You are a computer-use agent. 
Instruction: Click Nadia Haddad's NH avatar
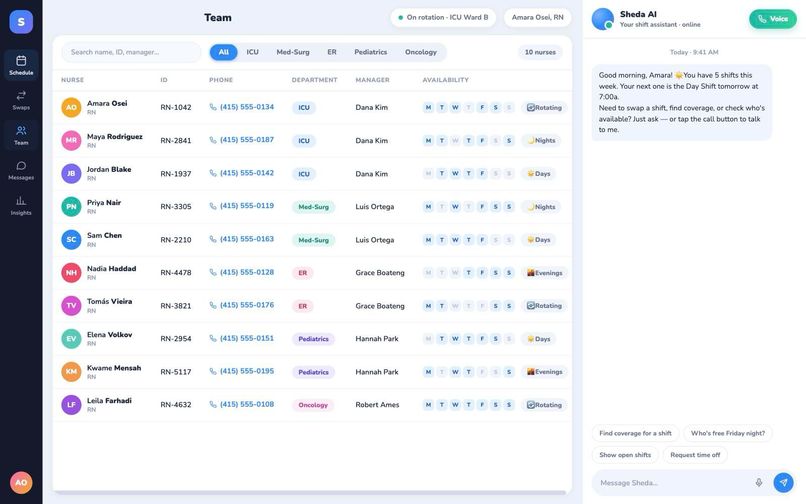point(71,273)
